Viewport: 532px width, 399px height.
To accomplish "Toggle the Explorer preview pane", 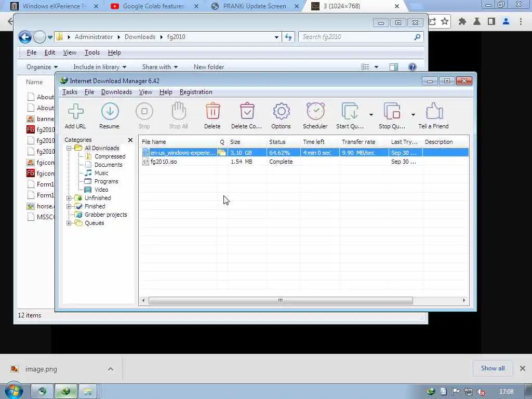I will tap(394, 67).
